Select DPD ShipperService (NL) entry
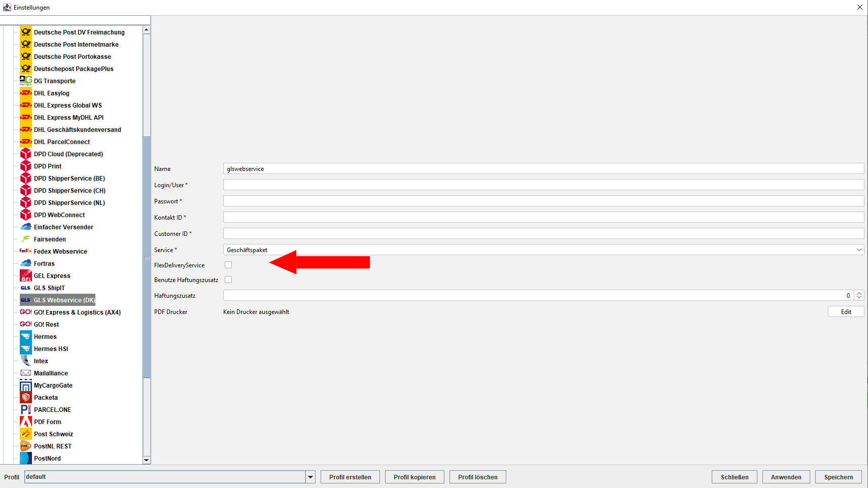The width and height of the screenshot is (868, 488). (70, 202)
